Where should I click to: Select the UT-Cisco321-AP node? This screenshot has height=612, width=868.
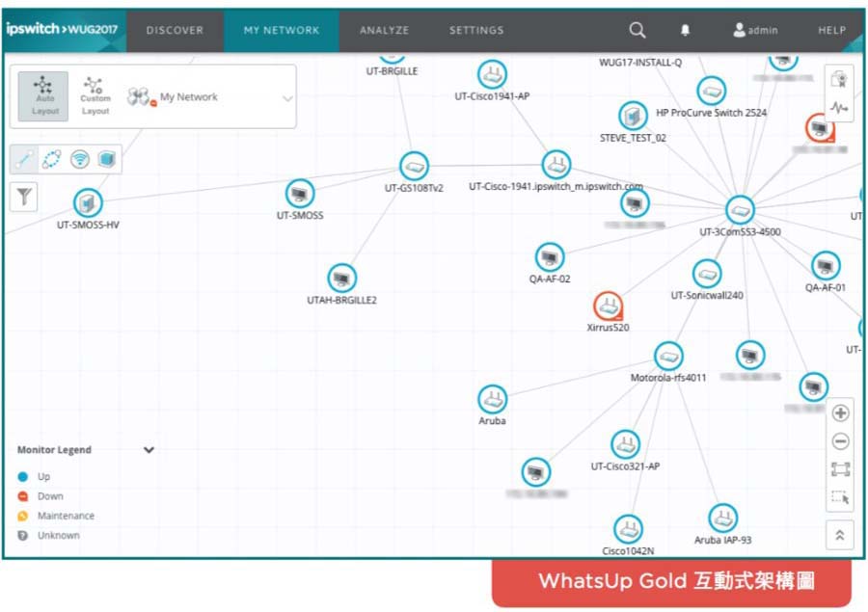(x=626, y=444)
